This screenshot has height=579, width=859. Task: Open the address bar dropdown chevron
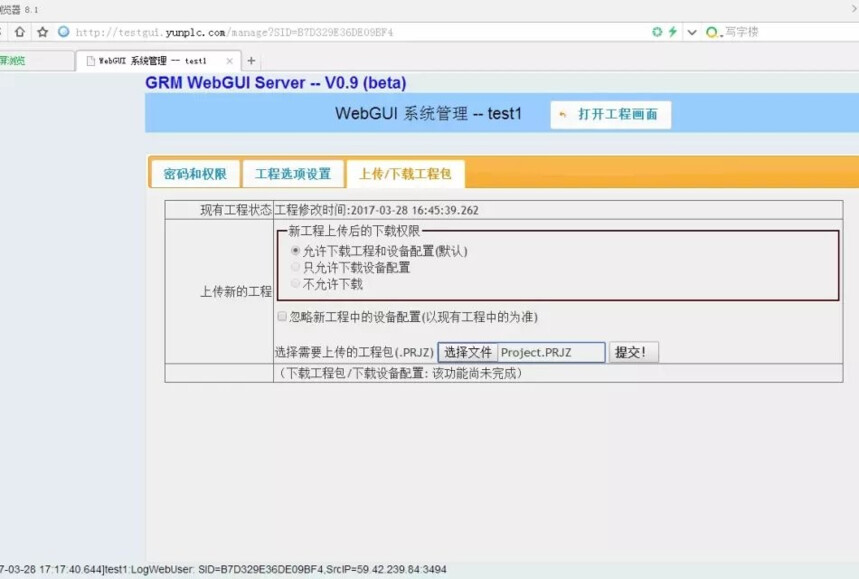pos(692,32)
